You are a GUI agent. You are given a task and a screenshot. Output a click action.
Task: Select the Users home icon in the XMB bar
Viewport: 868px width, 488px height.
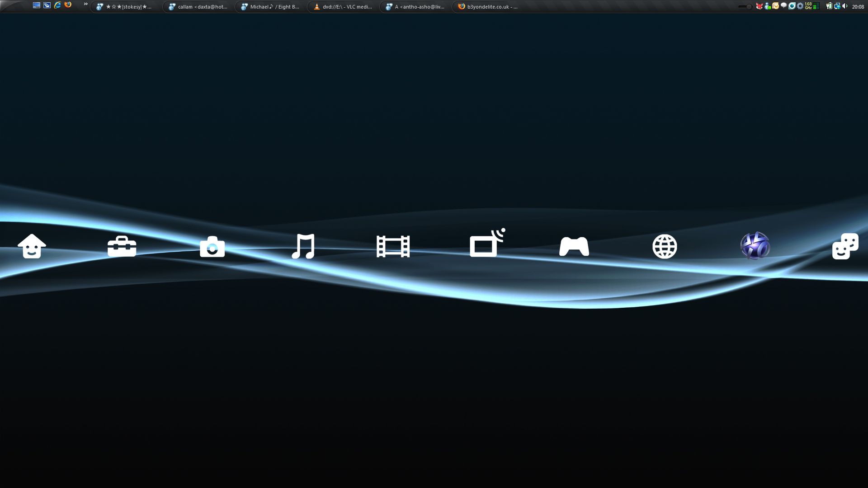(x=32, y=246)
